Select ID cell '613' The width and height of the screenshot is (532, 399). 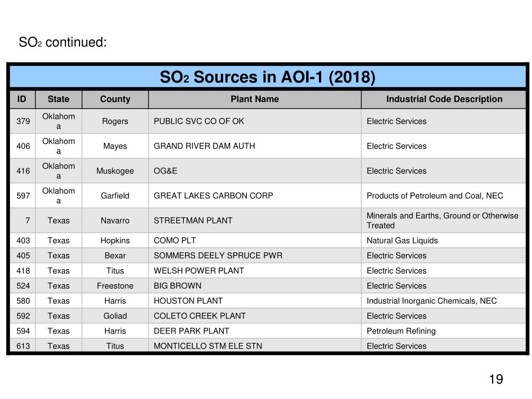point(23,346)
